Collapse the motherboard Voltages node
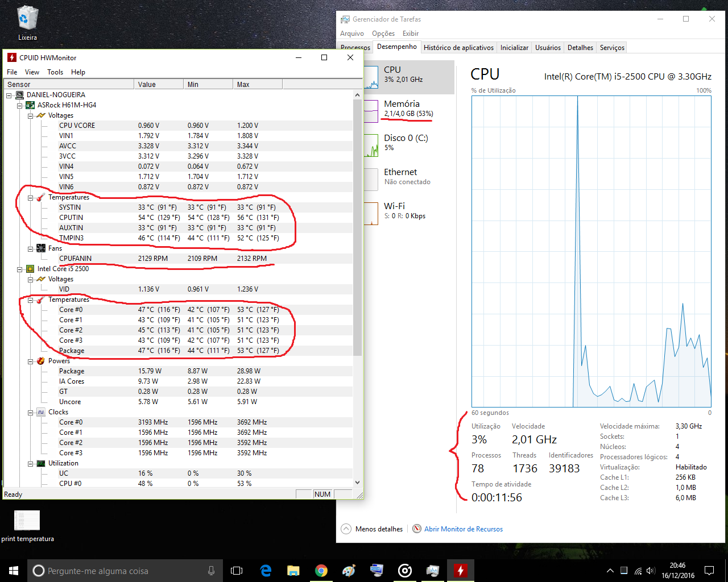 coord(31,115)
